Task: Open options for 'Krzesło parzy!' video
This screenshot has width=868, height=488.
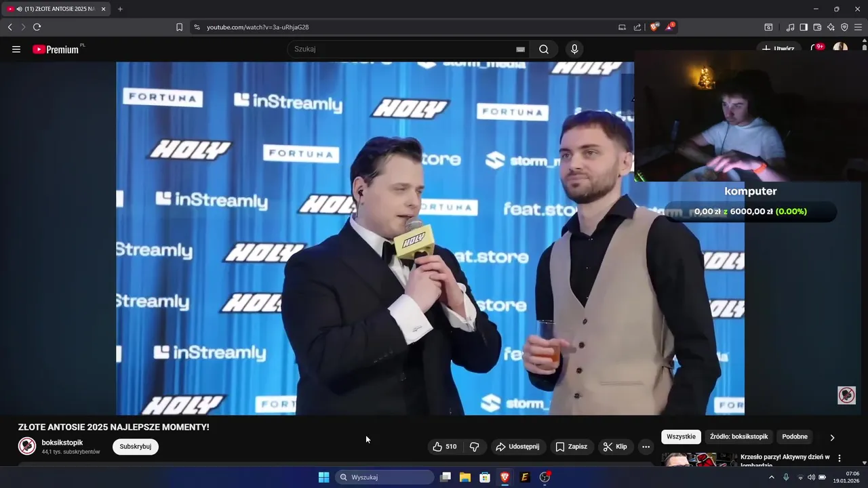Action: (x=840, y=458)
